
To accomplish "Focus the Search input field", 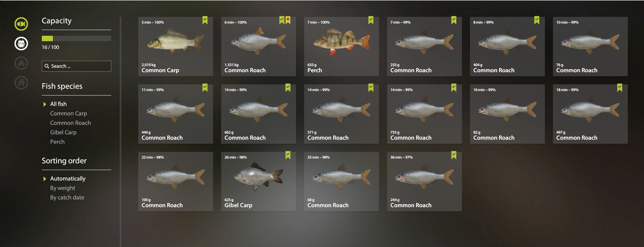I will pos(77,66).
